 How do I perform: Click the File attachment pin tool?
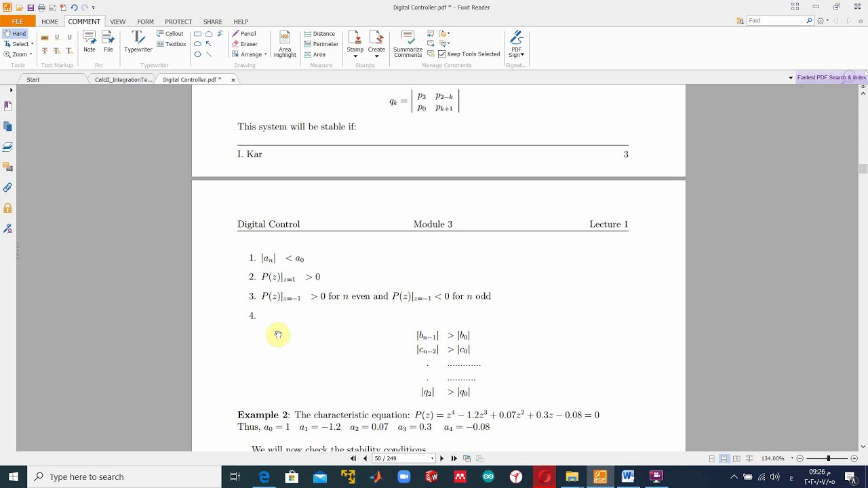coord(108,42)
